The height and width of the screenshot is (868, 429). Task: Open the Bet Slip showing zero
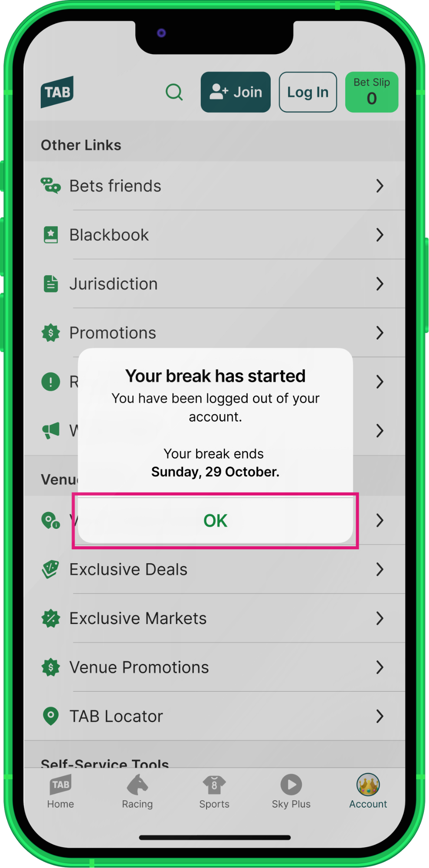(x=371, y=92)
